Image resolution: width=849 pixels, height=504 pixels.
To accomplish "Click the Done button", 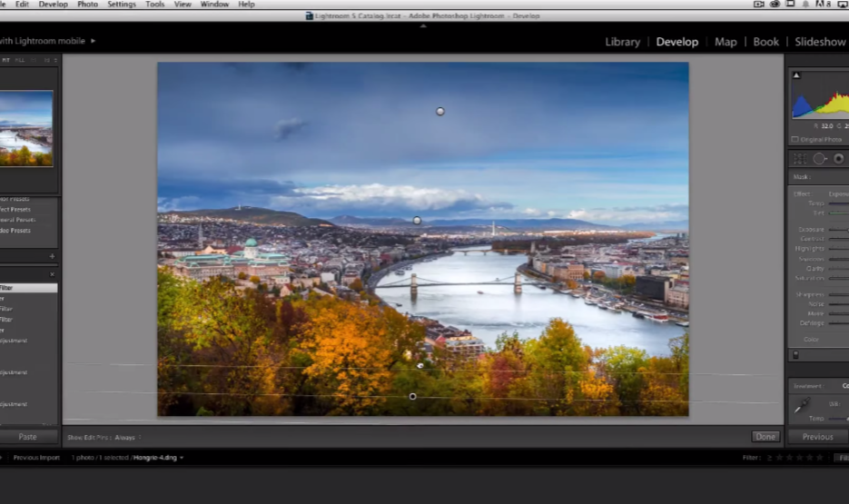I will pyautogui.click(x=765, y=437).
